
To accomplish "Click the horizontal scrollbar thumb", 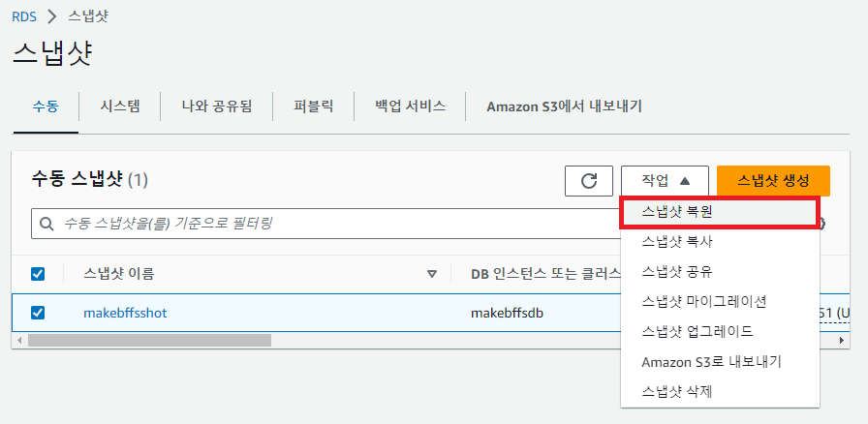I will click(149, 340).
